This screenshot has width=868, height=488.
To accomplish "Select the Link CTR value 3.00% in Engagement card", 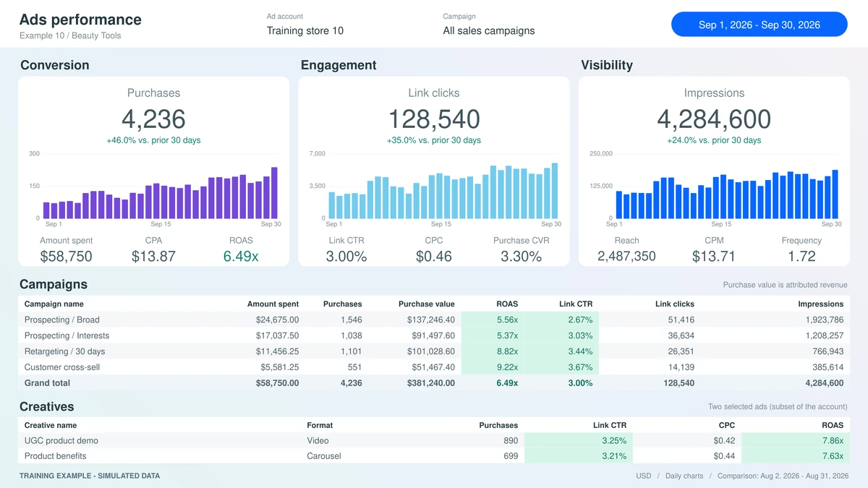I will (x=346, y=256).
